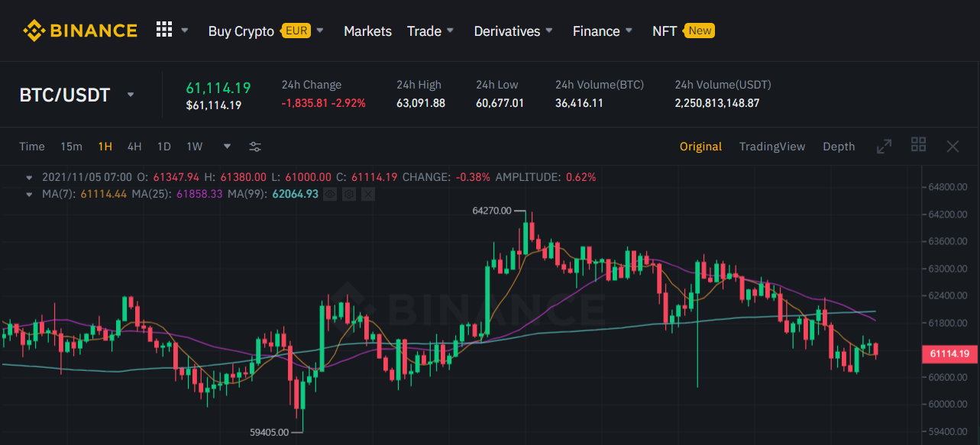Click the 59405.00 low price marker
Screen dimensions: 980x445
point(270,432)
